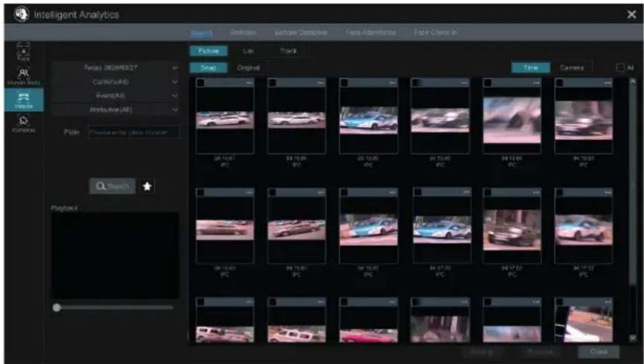Open the Face analytics category
Viewport: 644px width, 364px height.
point(24,52)
